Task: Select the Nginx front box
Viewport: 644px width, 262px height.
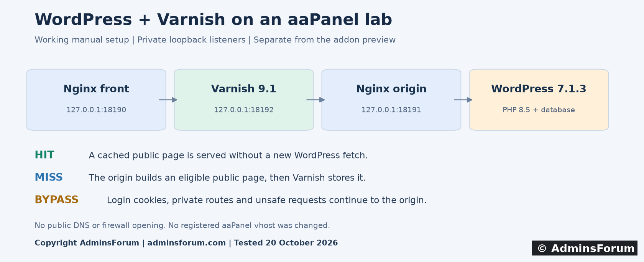Action: click(x=96, y=100)
